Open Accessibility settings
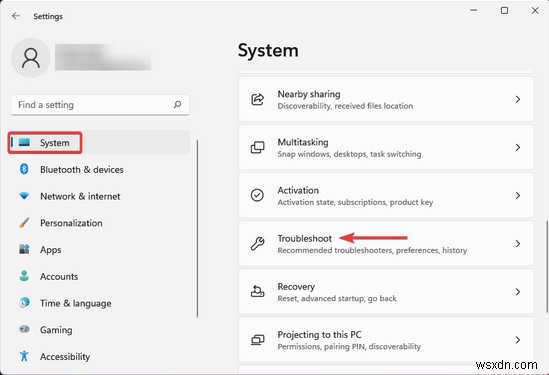 click(65, 356)
